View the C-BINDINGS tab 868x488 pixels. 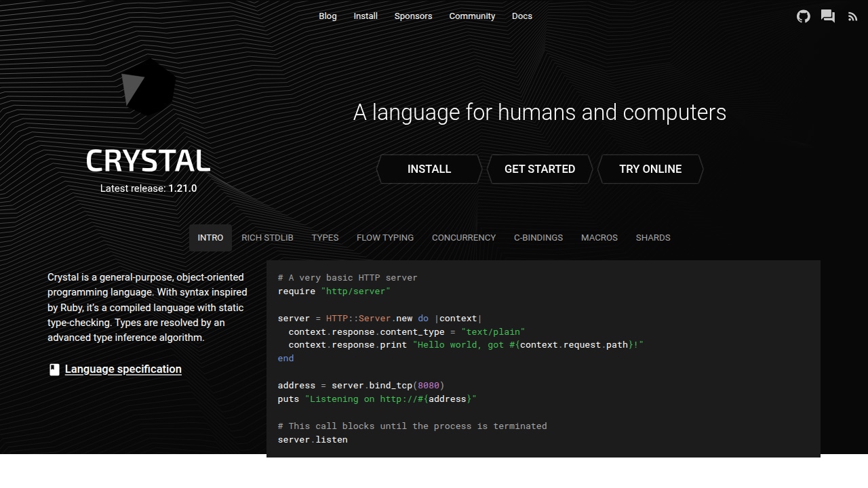click(538, 238)
